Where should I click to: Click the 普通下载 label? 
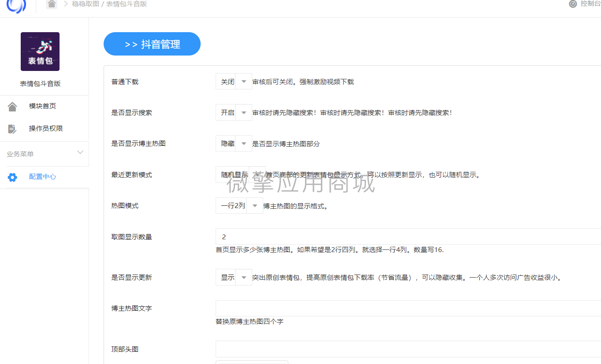[125, 82]
